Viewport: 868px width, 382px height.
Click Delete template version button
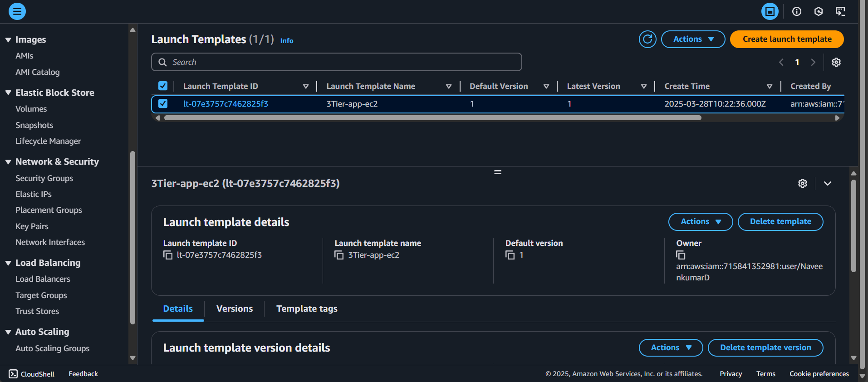[x=765, y=348]
